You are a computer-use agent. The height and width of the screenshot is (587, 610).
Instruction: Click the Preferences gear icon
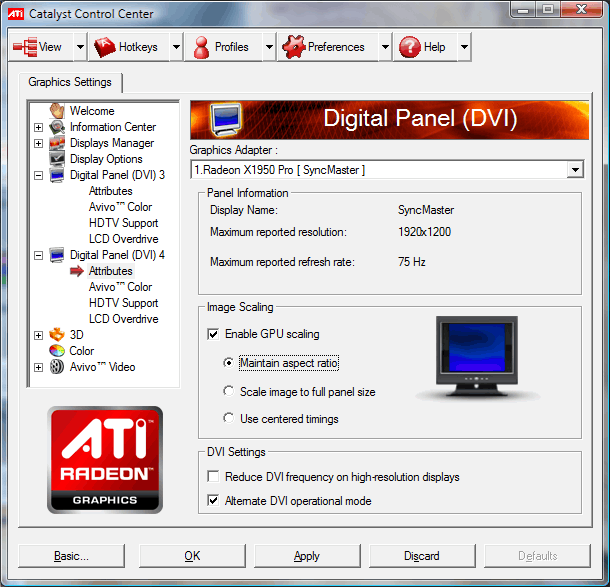point(294,47)
